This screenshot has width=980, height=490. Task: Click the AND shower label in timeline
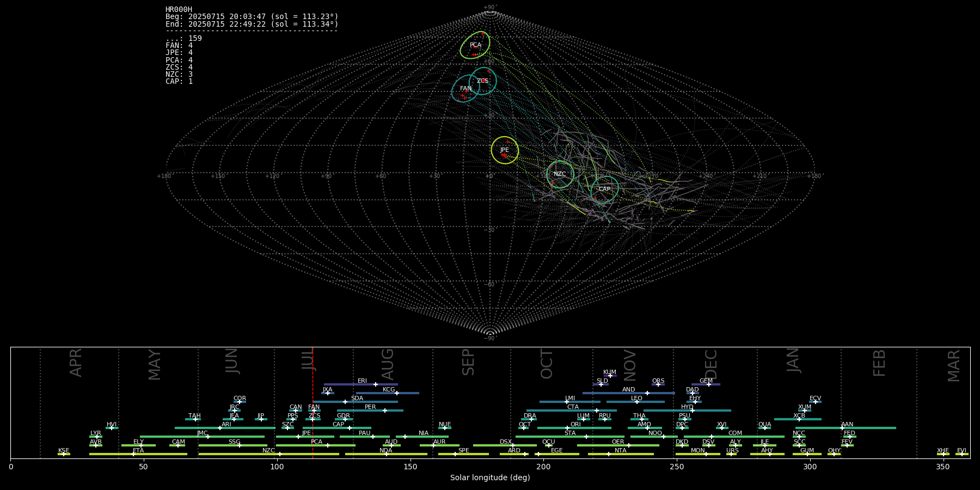629,390
